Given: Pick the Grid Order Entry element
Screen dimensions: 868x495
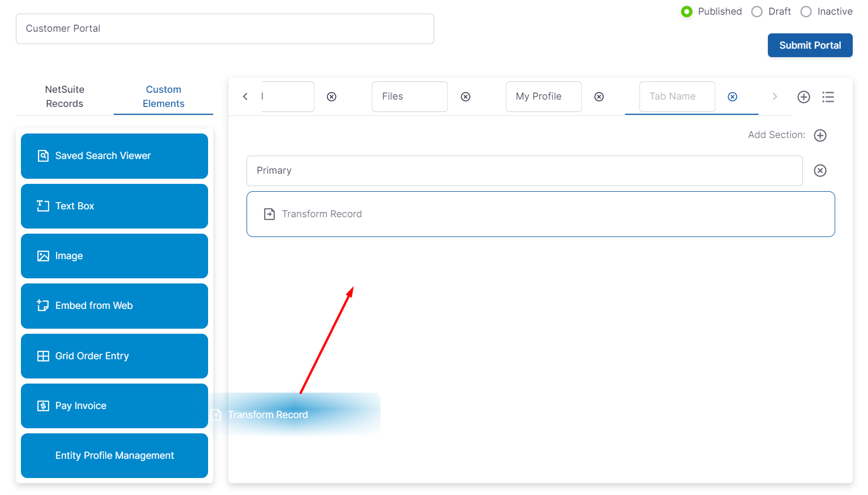Looking at the screenshot, I should [114, 356].
